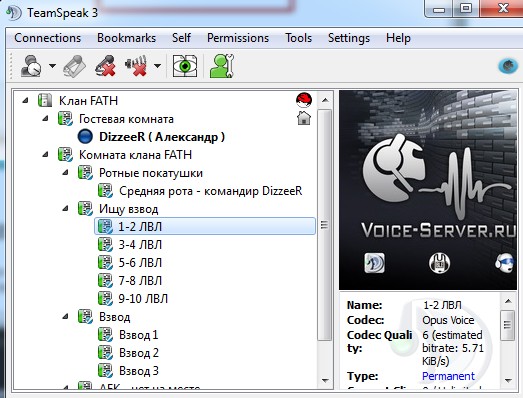This screenshot has height=398, width=523.
Task: Click the blue user status circle beside DizzeeR
Action: [85, 136]
